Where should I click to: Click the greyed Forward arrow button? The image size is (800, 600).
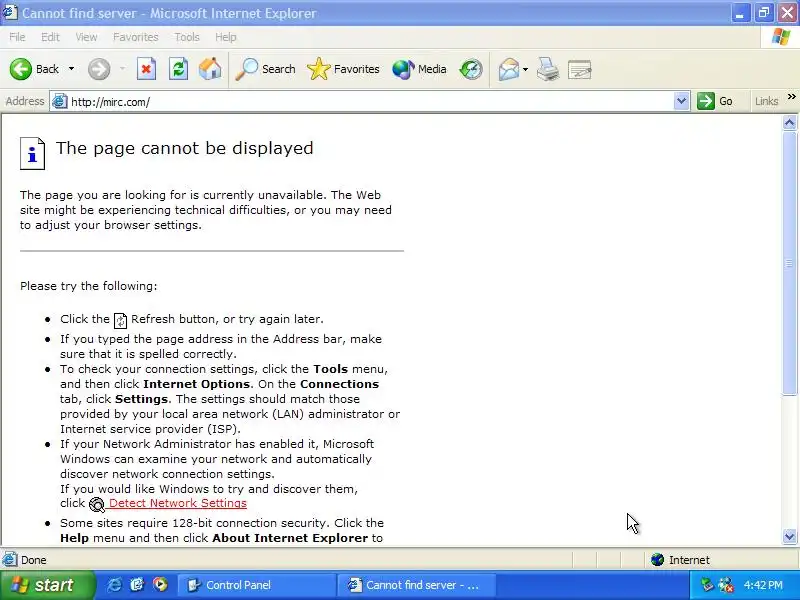point(99,69)
